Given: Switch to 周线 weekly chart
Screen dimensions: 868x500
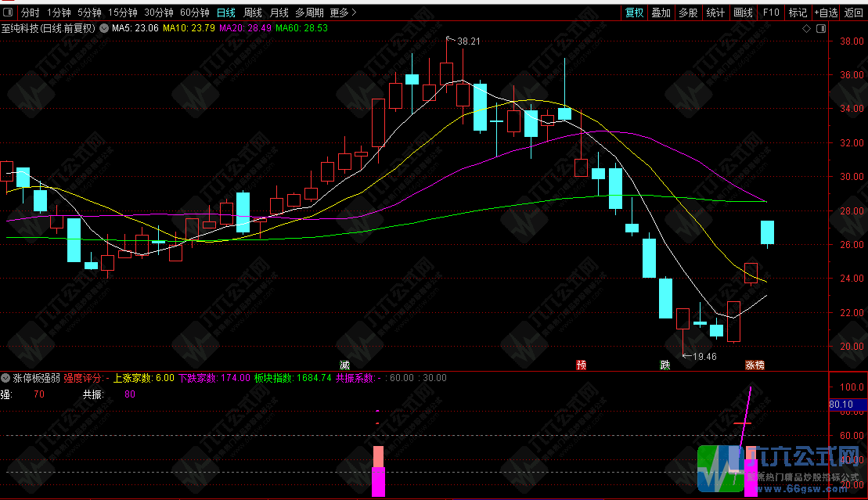Looking at the screenshot, I should 253,13.
